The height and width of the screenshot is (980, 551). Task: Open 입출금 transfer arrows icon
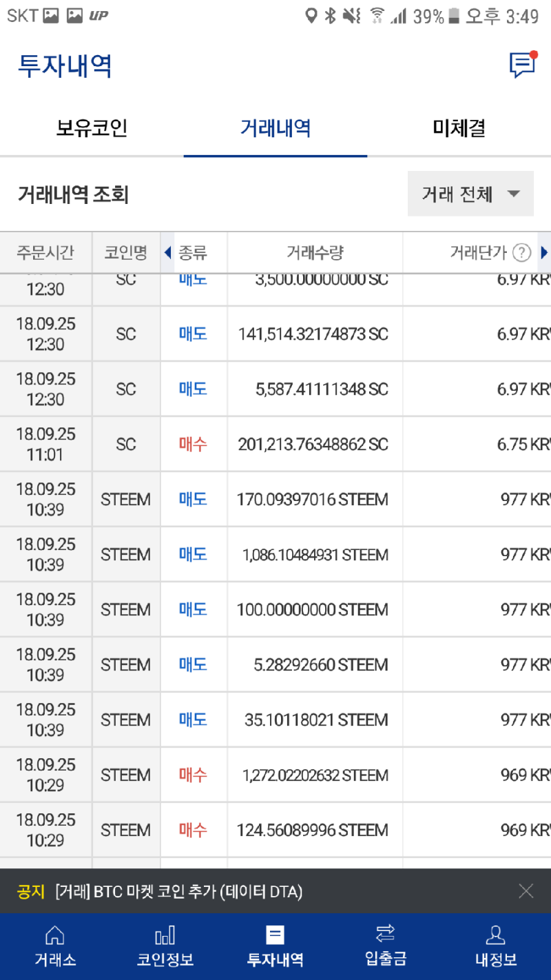(385, 935)
